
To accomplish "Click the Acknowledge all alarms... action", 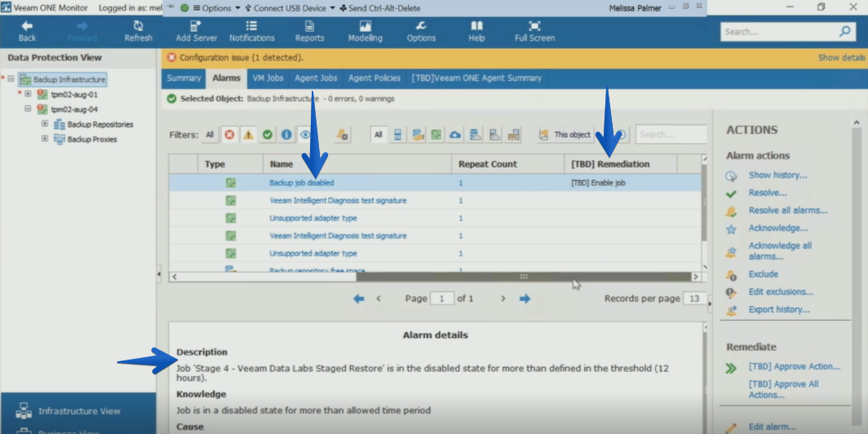I will pyautogui.click(x=780, y=251).
